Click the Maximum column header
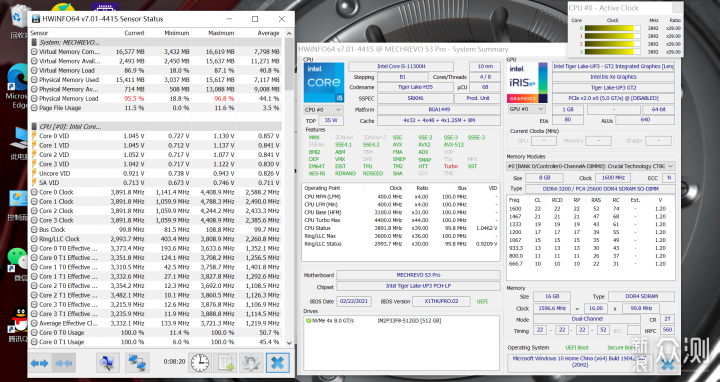Image resolution: width=720 pixels, height=382 pixels. click(214, 33)
